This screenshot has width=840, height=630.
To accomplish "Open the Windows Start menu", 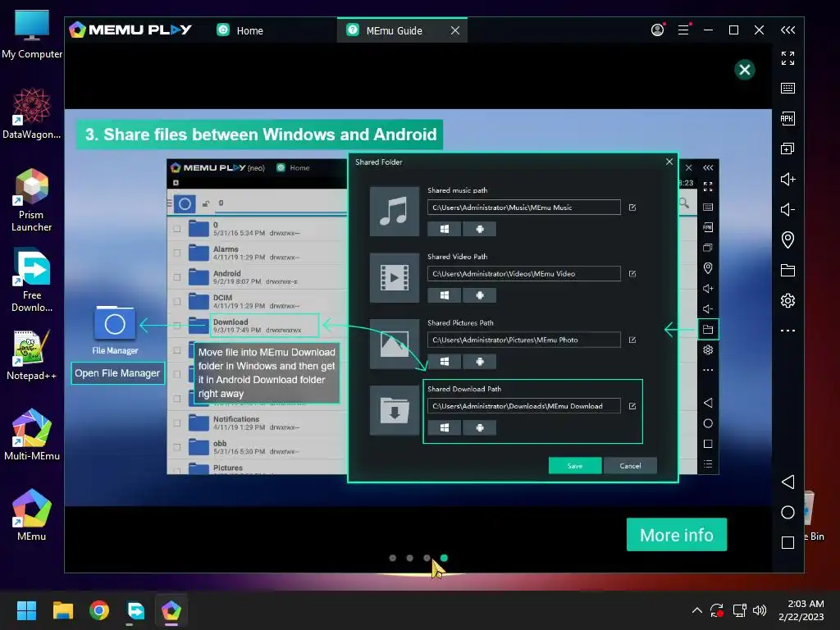I will click(26, 610).
